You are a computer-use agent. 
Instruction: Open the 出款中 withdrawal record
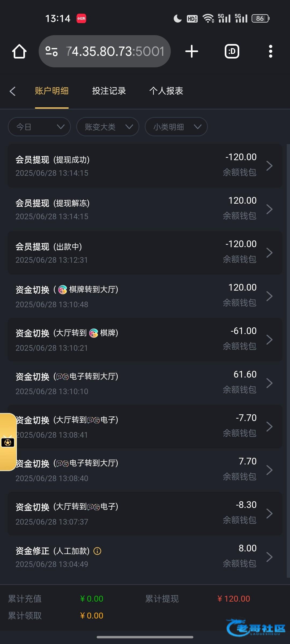[x=145, y=253]
